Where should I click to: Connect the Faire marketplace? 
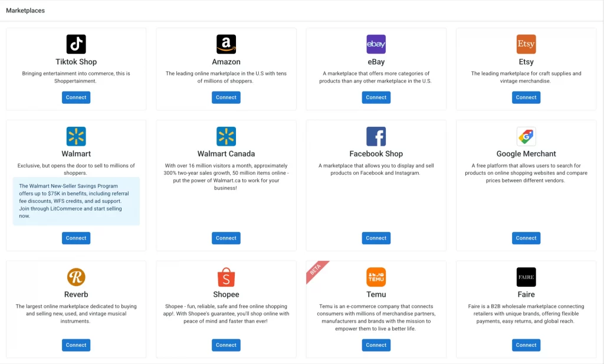click(526, 345)
